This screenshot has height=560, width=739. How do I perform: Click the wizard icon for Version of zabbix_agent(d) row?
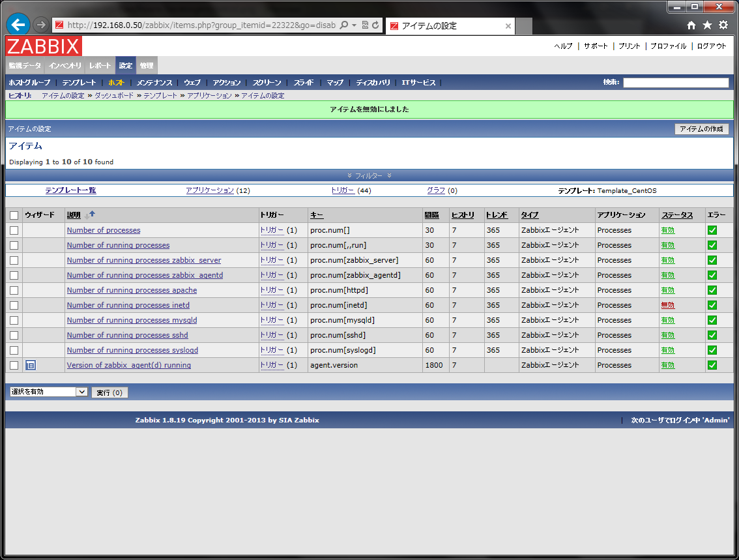click(31, 365)
